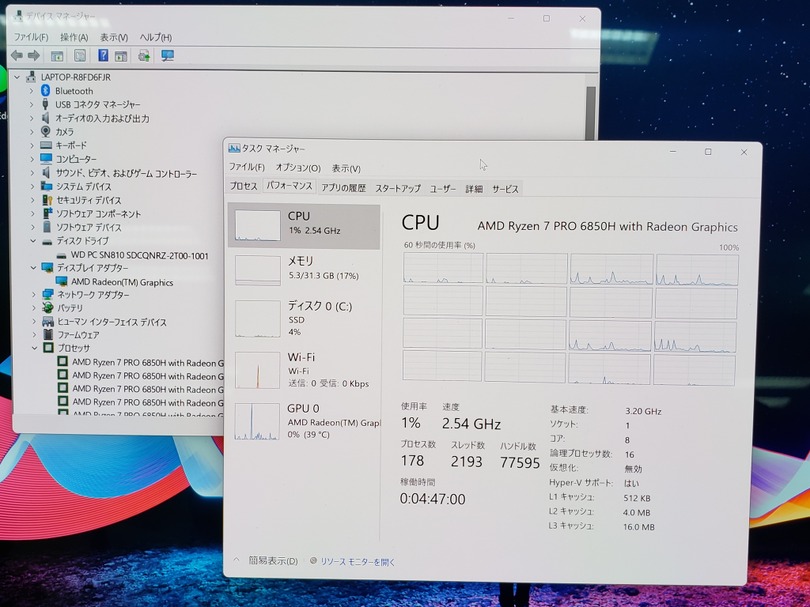Click the add drivers icon with green arrow
The image size is (810, 607).
point(144,56)
